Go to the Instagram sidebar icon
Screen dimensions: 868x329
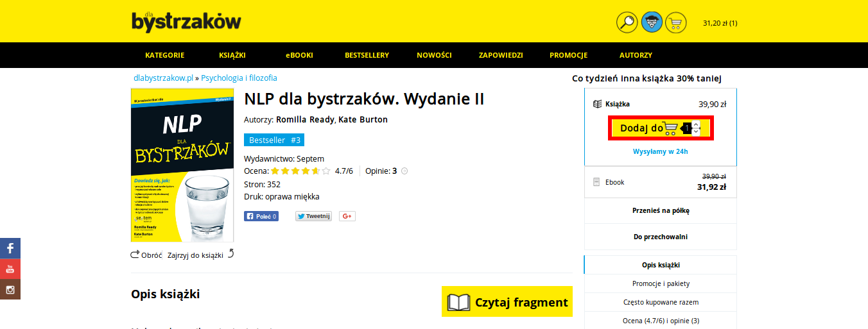click(10, 289)
